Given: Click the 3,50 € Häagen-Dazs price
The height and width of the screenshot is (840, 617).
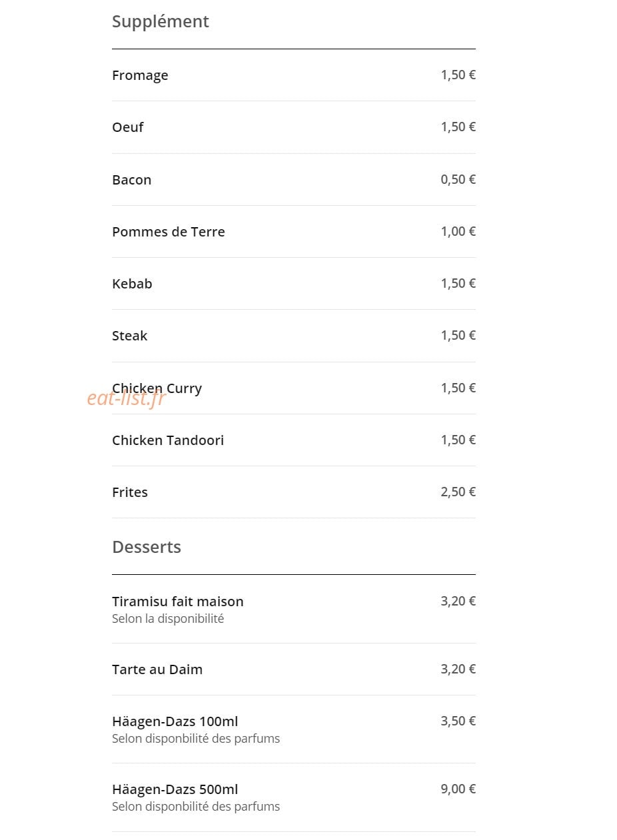Looking at the screenshot, I should coord(458,721).
